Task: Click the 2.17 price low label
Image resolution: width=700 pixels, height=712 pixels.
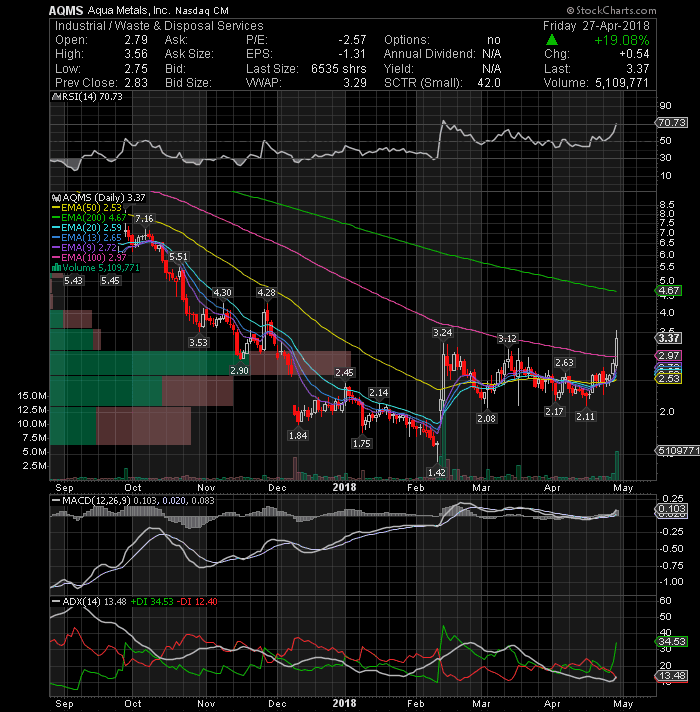Action: point(554,412)
